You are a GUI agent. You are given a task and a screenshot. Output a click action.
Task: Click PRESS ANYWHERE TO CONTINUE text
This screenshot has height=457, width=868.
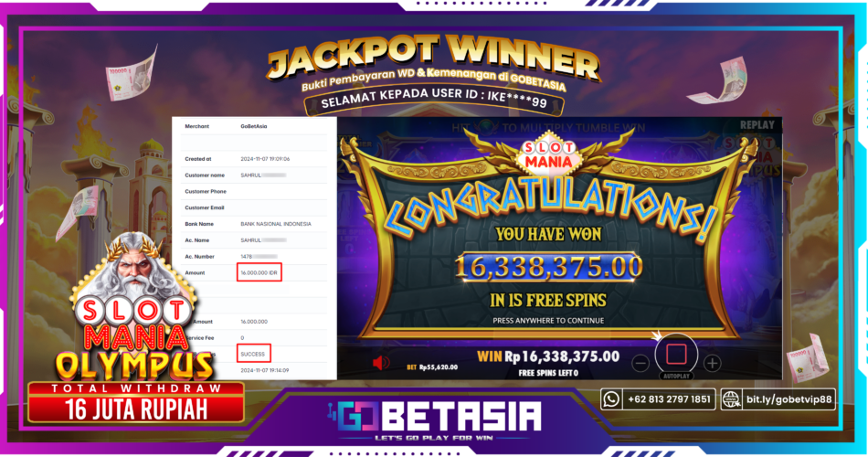pos(548,321)
